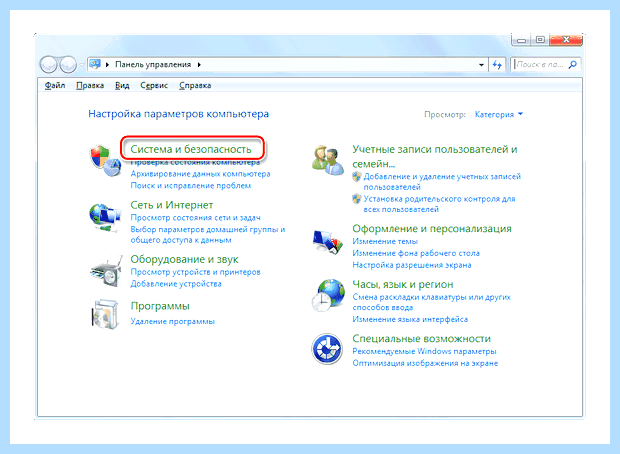
Task: Open the Hardware and Sound printer icon
Action: point(106,271)
